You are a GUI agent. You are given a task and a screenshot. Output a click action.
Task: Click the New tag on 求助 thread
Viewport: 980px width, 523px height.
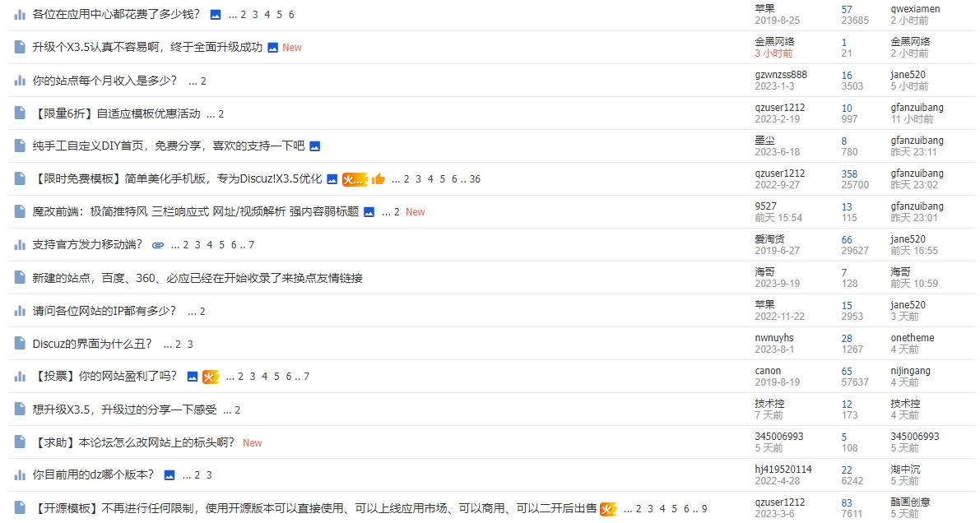252,442
